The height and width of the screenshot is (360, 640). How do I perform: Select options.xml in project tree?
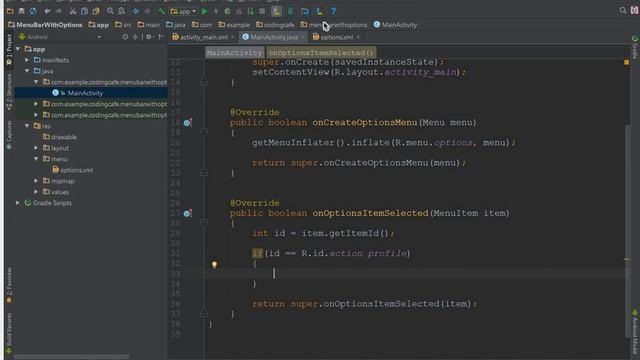(x=76, y=170)
